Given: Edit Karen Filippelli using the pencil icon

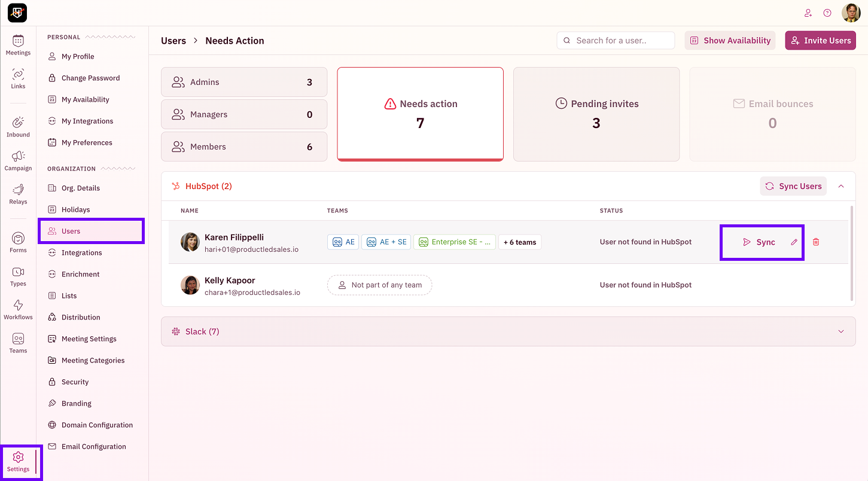Looking at the screenshot, I should (x=794, y=242).
